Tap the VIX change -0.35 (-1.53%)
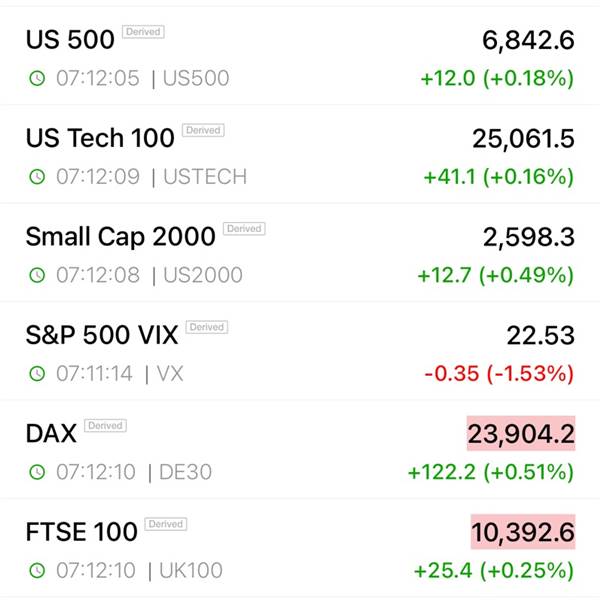The height and width of the screenshot is (600, 600). click(x=499, y=373)
